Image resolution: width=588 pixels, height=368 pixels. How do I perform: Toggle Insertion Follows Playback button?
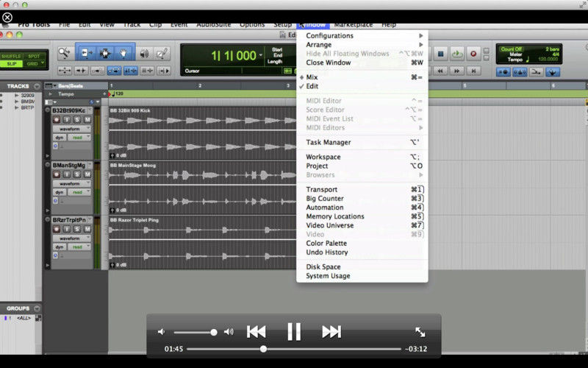point(163,70)
